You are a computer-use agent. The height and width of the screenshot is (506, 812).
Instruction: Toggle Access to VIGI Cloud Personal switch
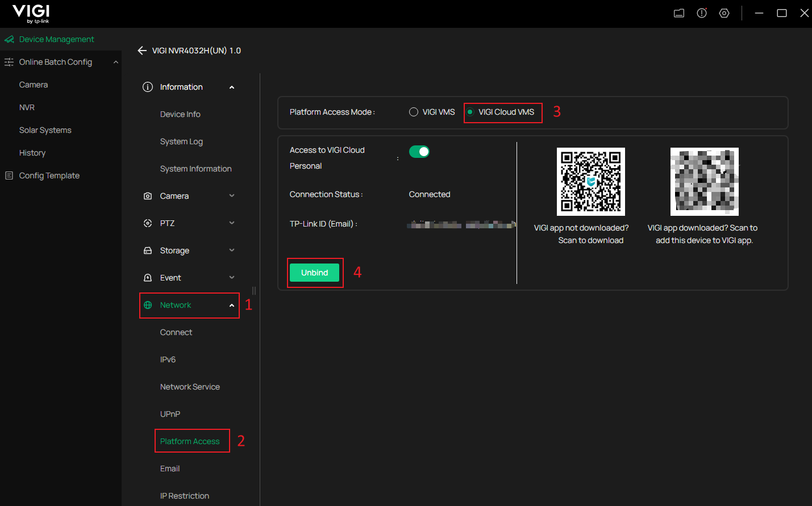419,152
